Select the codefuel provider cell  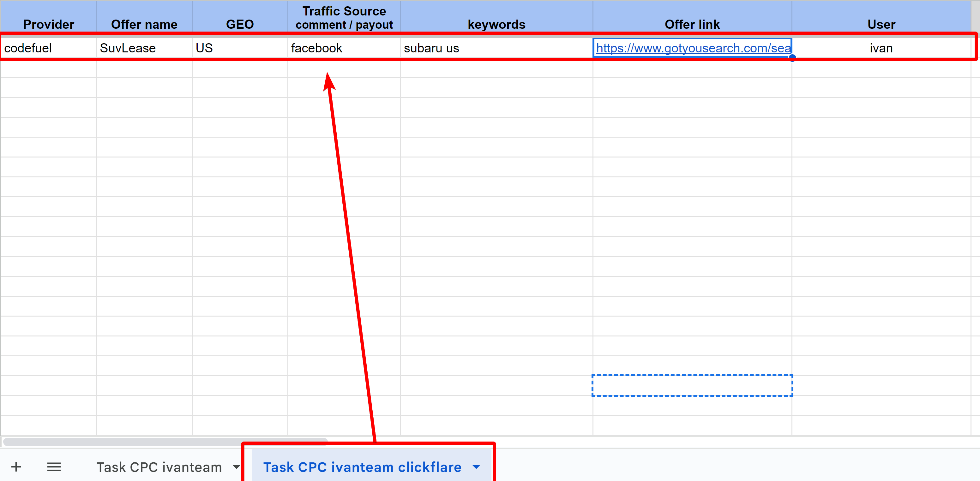pyautogui.click(x=49, y=48)
